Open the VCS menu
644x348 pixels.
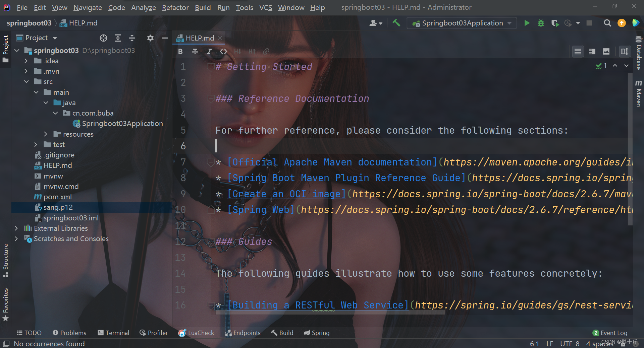(x=266, y=7)
